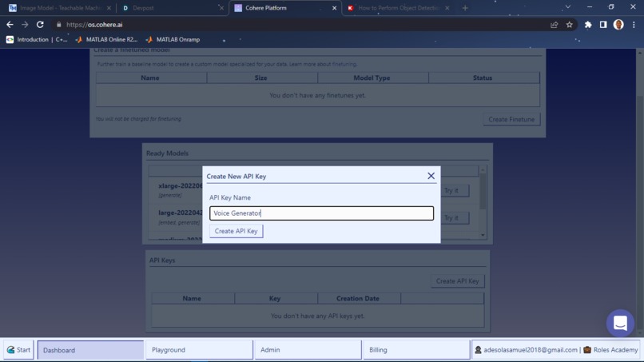Image resolution: width=644 pixels, height=362 pixels.
Task: Click the Creation Date column header
Action: coord(358,298)
